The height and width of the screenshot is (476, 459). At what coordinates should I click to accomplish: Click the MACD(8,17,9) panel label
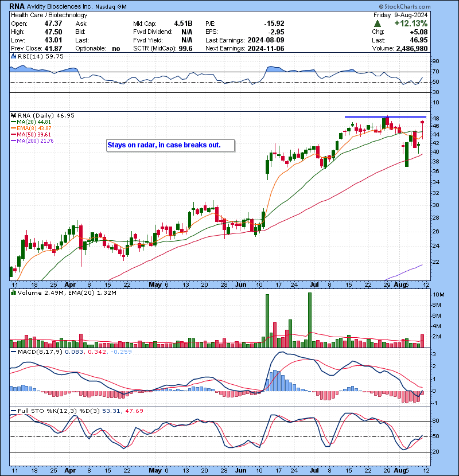pyautogui.click(x=40, y=352)
